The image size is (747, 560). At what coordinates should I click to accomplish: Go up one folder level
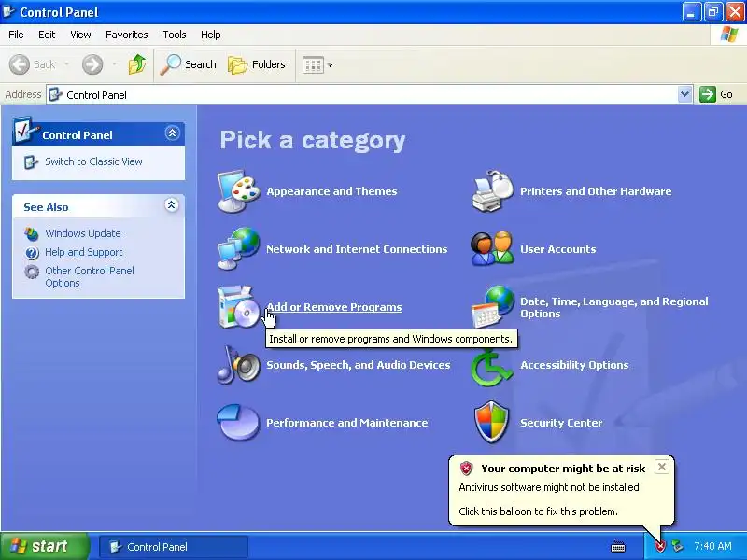pyautogui.click(x=137, y=64)
